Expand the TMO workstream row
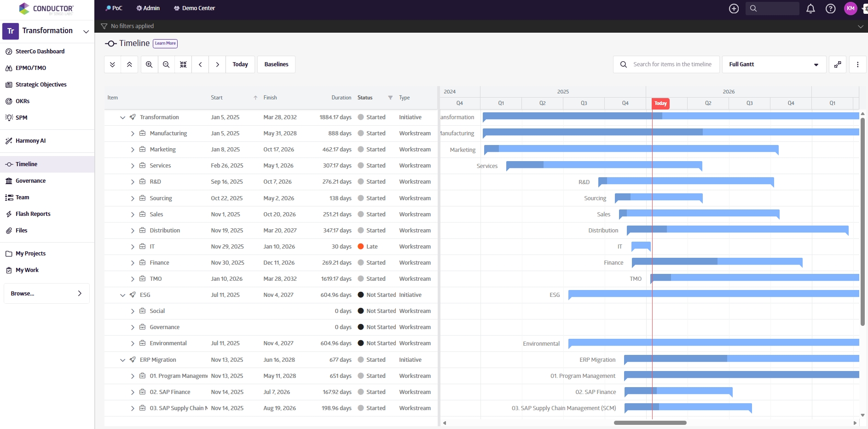 point(133,279)
